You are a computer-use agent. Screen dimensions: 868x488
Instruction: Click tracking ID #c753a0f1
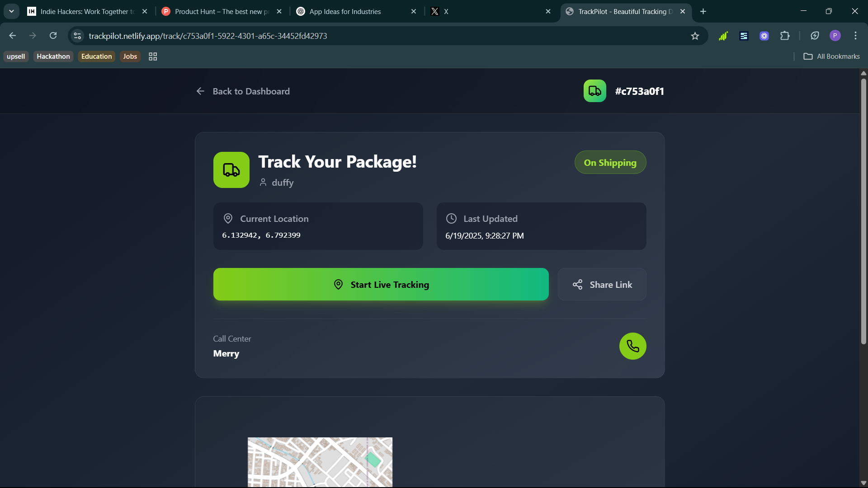(x=639, y=91)
